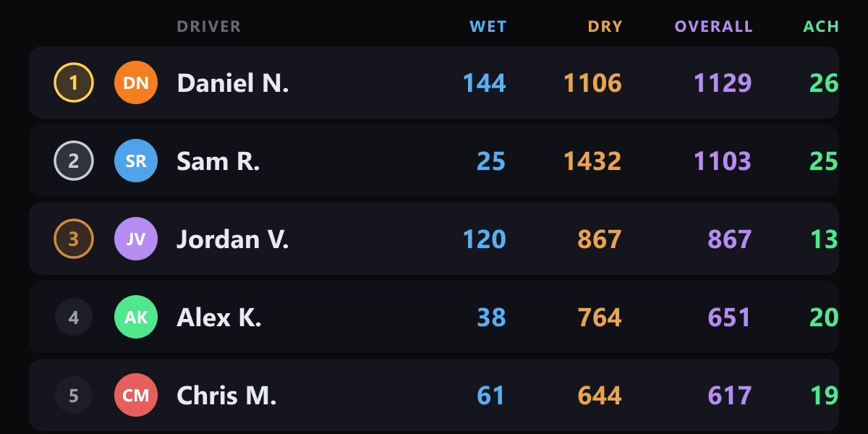Click Alex K.'s green AK avatar
The image size is (868, 434).
click(x=136, y=317)
